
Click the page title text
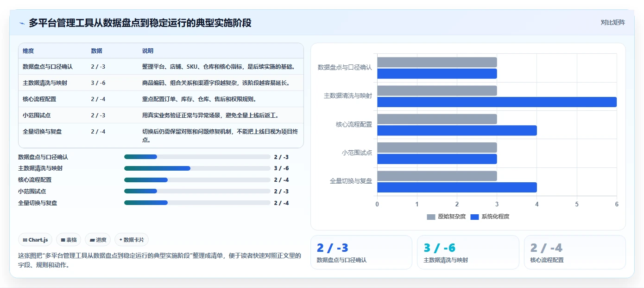tap(140, 23)
